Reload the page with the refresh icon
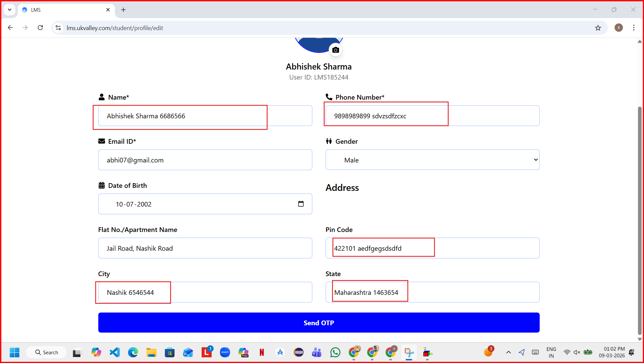 pos(40,28)
